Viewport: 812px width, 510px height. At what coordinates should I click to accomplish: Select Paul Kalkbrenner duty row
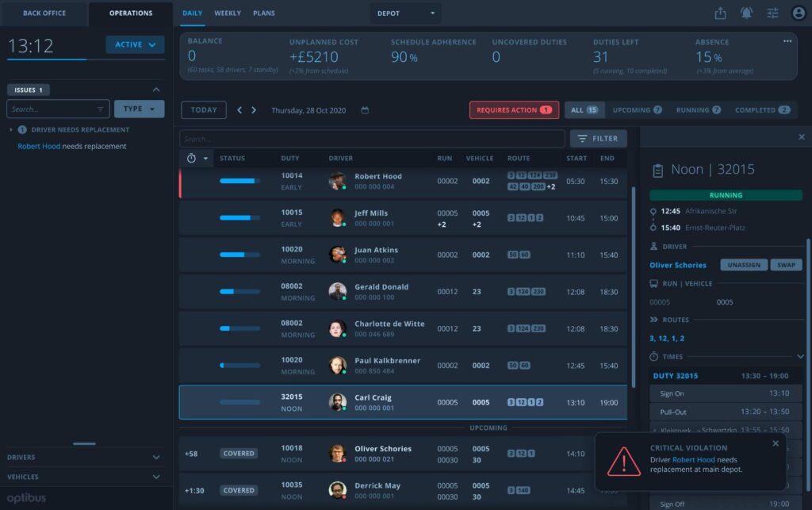403,365
